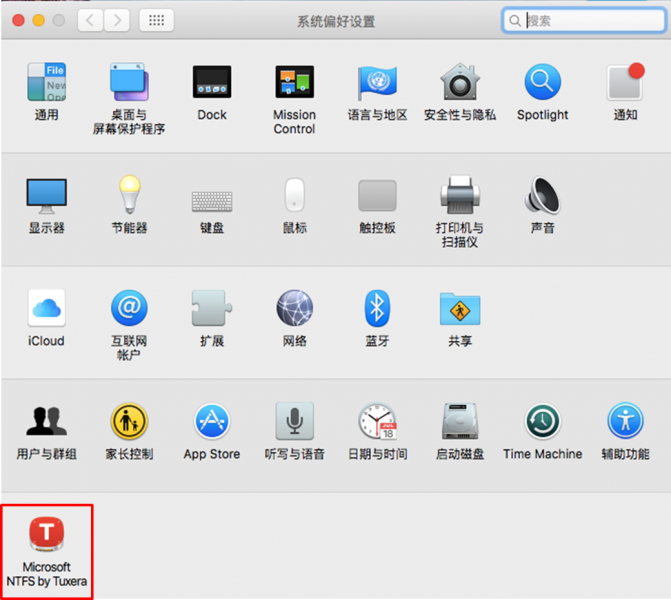Click the show-all grid button
Screen dimensions: 671x600
(156, 20)
